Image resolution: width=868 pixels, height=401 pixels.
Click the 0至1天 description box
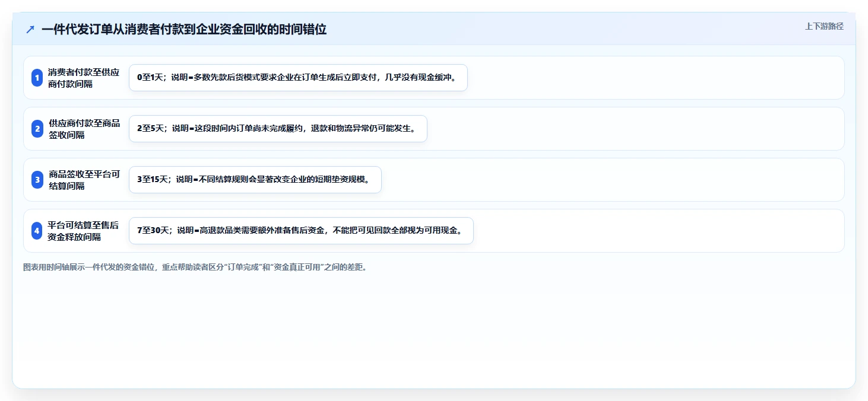[298, 78]
